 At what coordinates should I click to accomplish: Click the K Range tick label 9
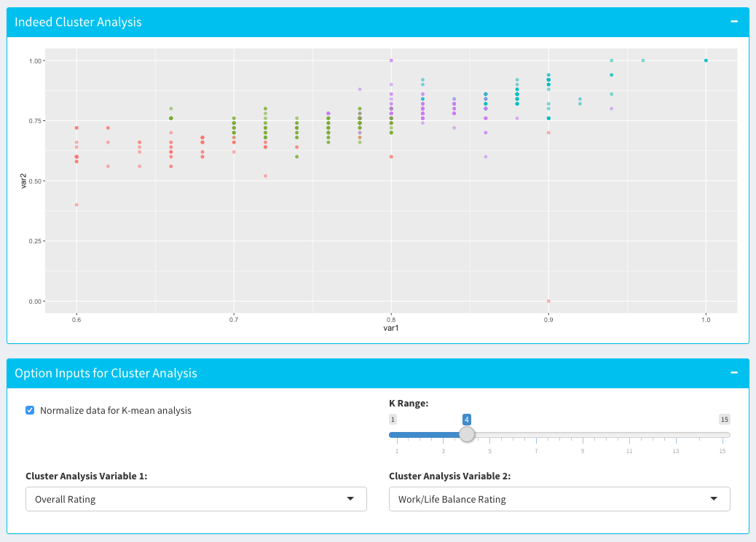(x=583, y=451)
